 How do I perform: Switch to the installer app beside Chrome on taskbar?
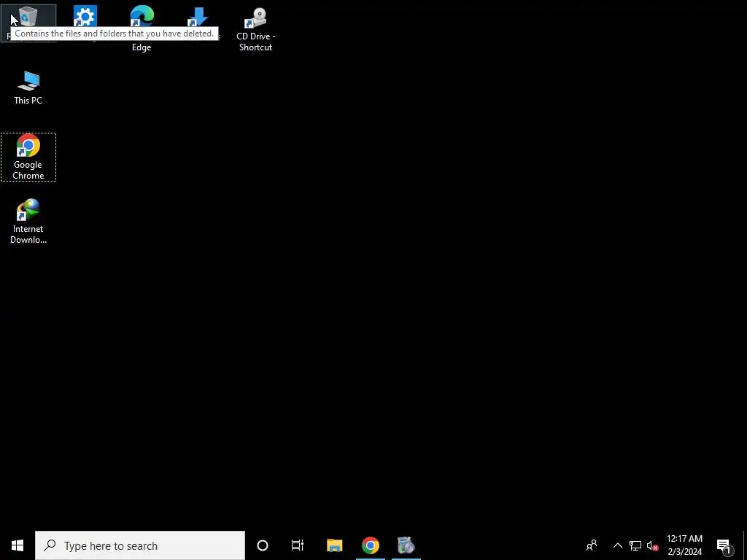pyautogui.click(x=406, y=545)
